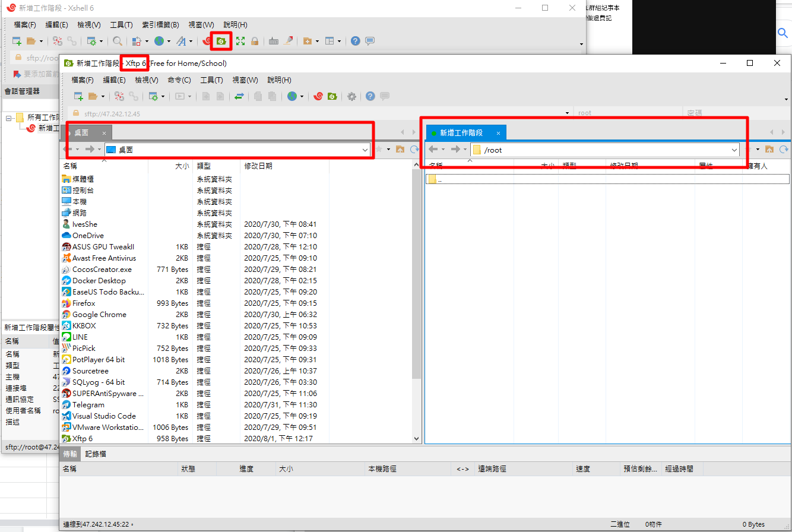Screen dimensions: 792x532
Task: Click back arrow in remote /root pane
Action: click(x=433, y=150)
